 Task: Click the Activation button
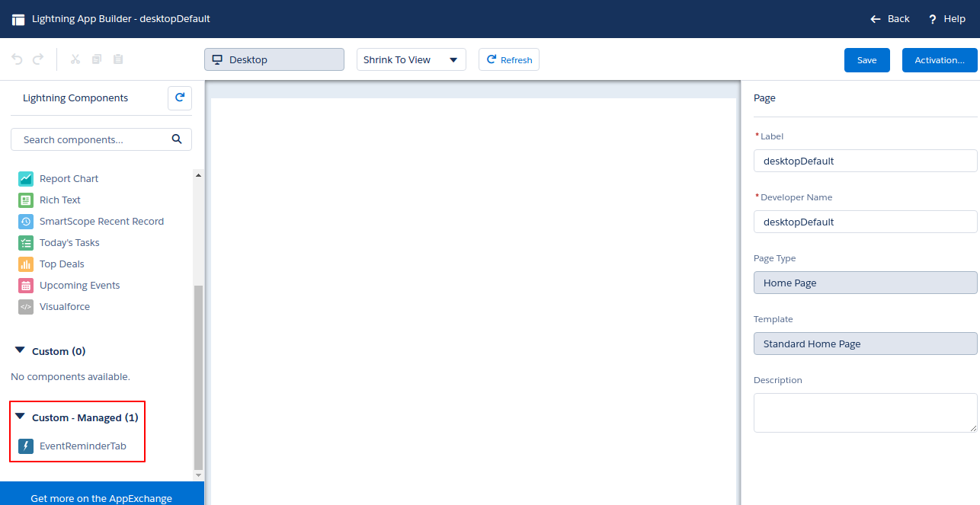(940, 60)
